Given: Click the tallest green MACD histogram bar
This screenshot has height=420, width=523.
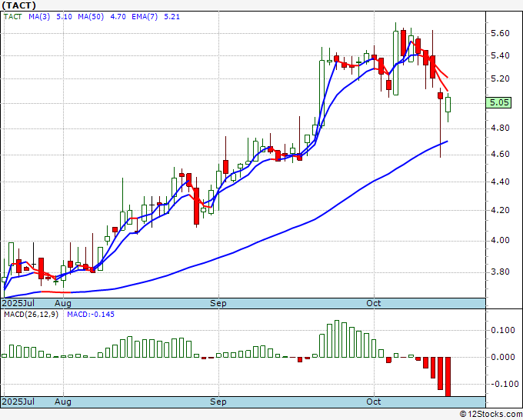Looking at the screenshot, I should coord(337,338).
